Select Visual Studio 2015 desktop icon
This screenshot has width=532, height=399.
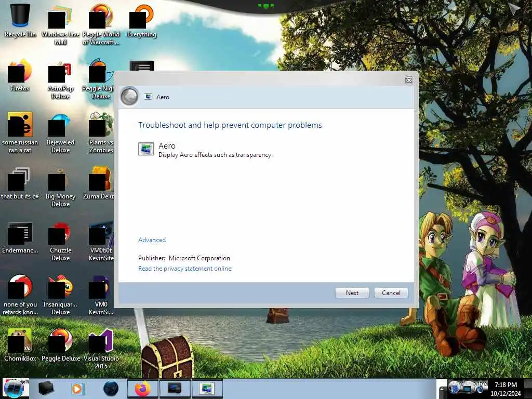tap(101, 349)
